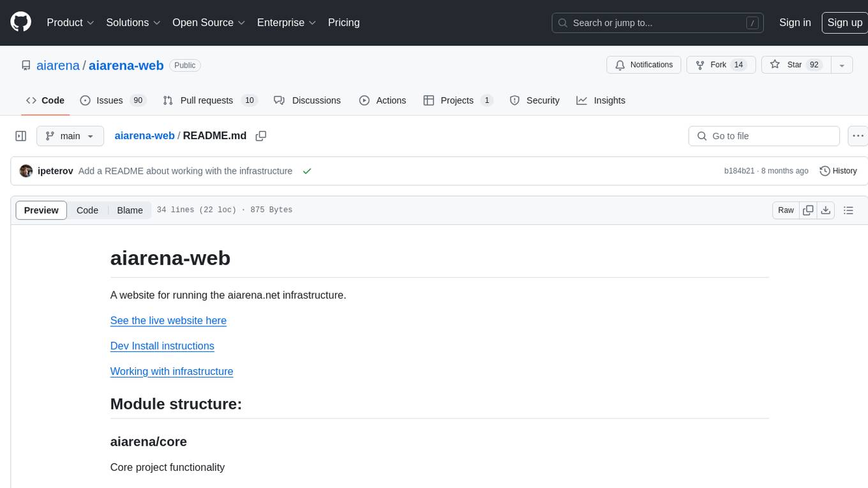View the Projects tab

pyautogui.click(x=458, y=100)
